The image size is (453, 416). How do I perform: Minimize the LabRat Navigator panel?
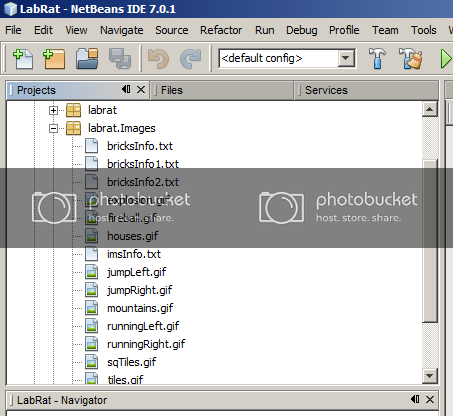[415, 399]
